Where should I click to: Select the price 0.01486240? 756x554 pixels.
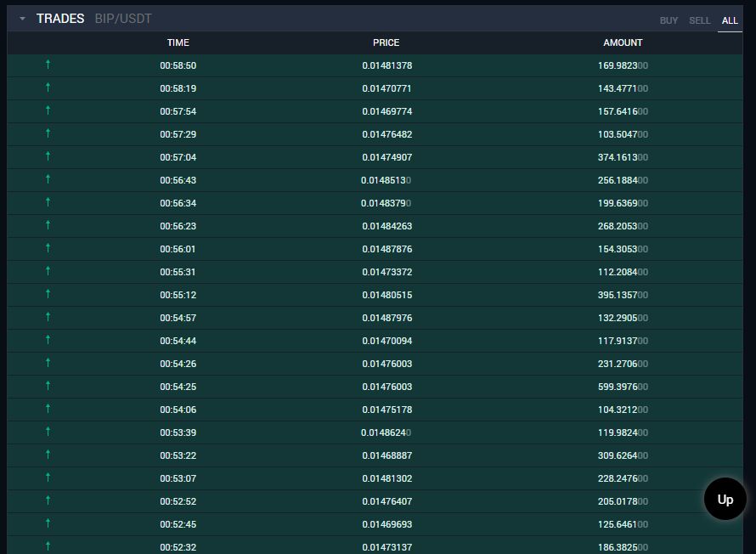click(x=386, y=433)
